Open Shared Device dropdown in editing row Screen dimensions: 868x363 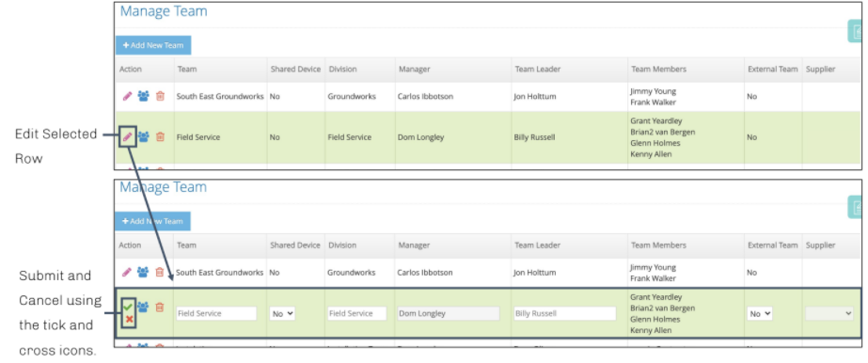(x=282, y=314)
